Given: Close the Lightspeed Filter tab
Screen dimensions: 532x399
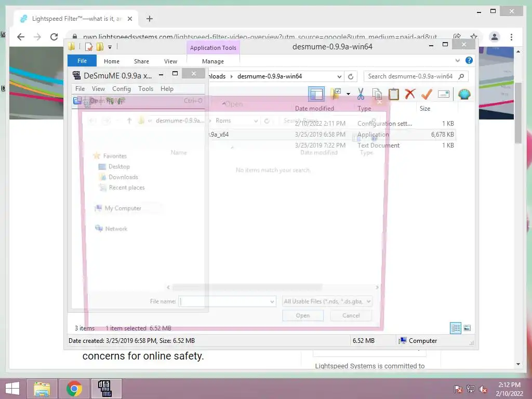Looking at the screenshot, I should (x=129, y=19).
